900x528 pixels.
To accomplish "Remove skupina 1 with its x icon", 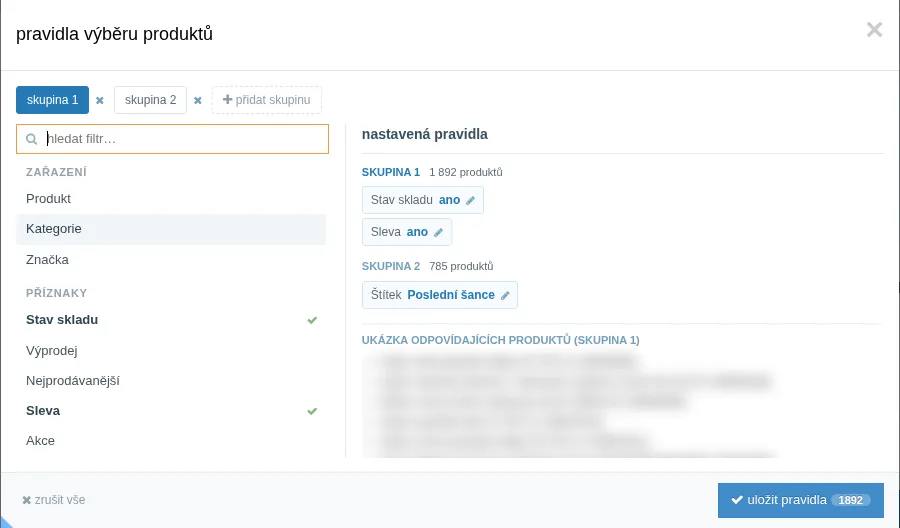I will click(100, 100).
